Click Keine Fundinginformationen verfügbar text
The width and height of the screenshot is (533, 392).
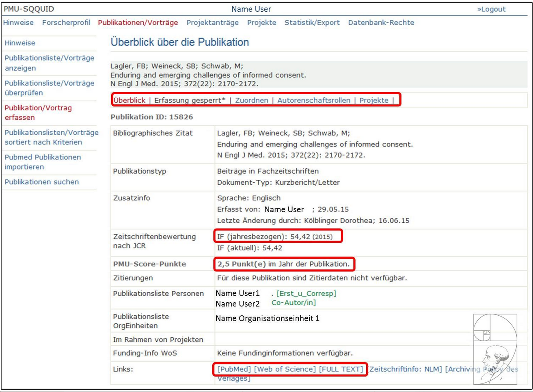(x=285, y=353)
